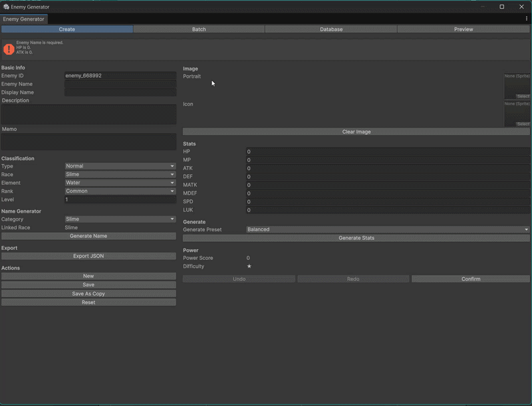Click the Export JSON button
Screen dimensions: 532x406
[88, 256]
